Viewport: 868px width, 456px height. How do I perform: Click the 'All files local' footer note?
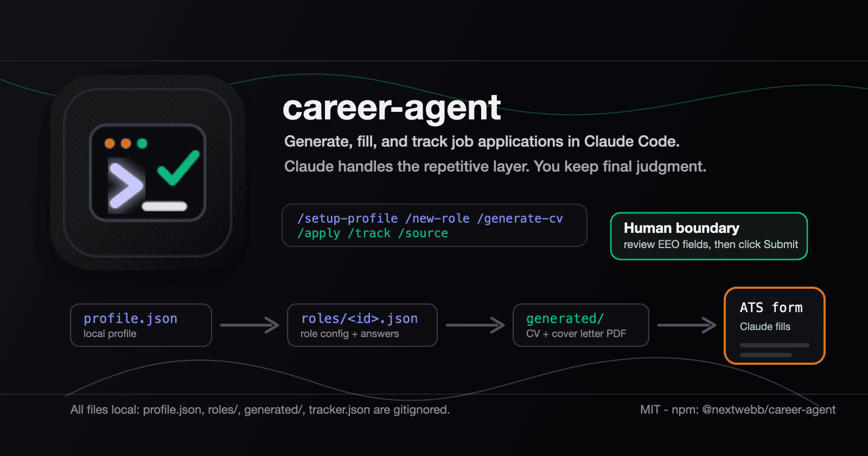pyautogui.click(x=260, y=410)
